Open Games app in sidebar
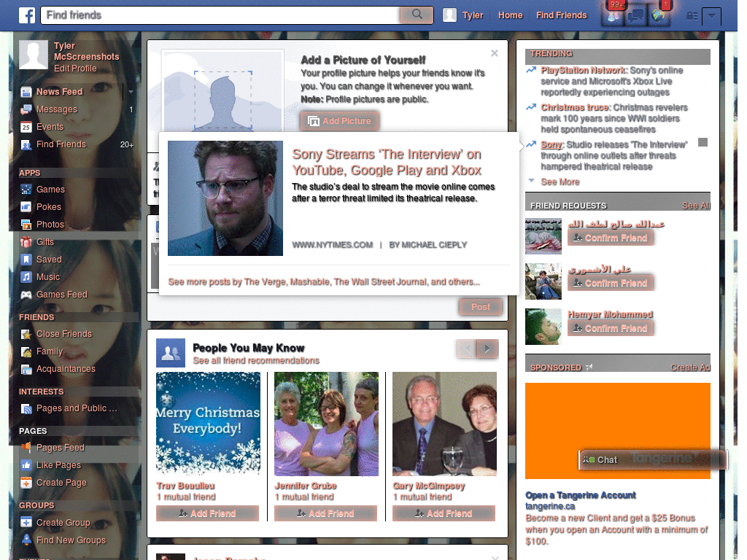This screenshot has height=560, width=747. [x=50, y=190]
